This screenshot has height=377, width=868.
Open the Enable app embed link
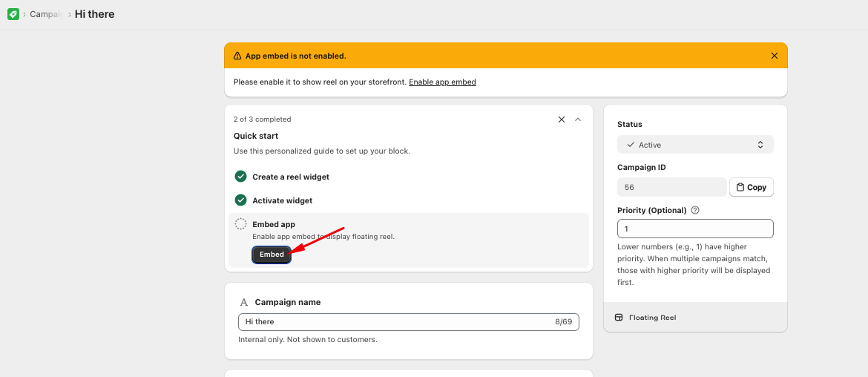coord(442,82)
